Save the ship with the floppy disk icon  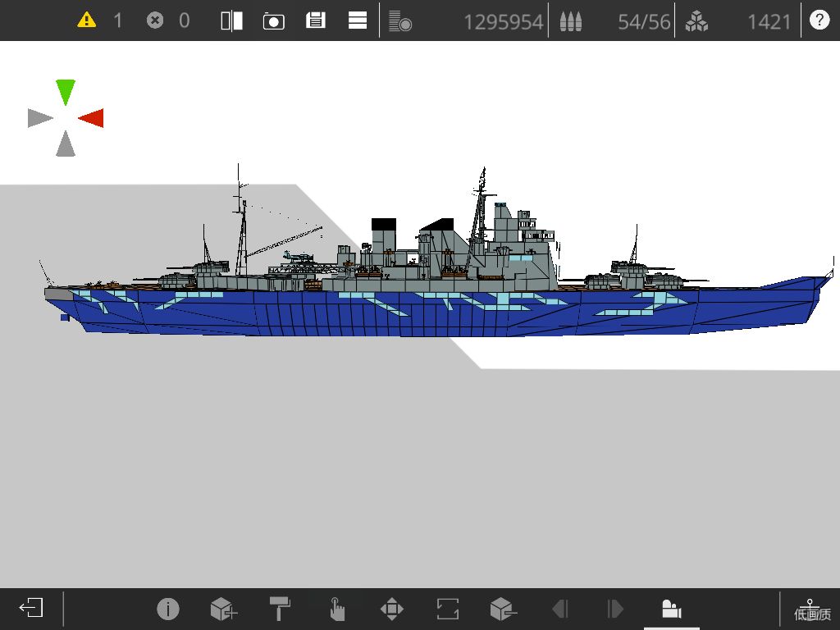pos(316,21)
